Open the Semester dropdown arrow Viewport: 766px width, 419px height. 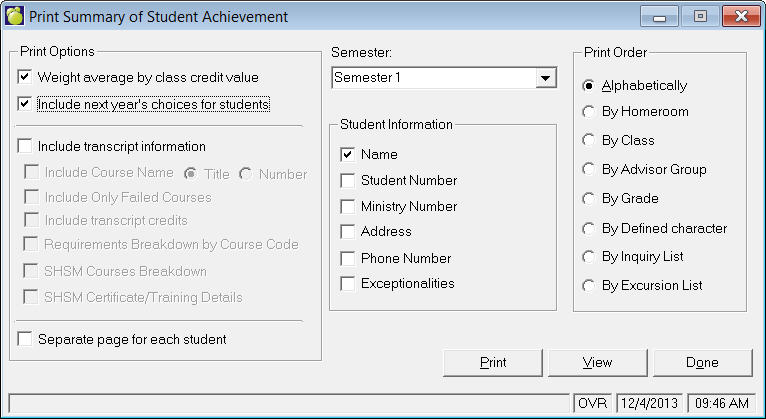click(545, 78)
